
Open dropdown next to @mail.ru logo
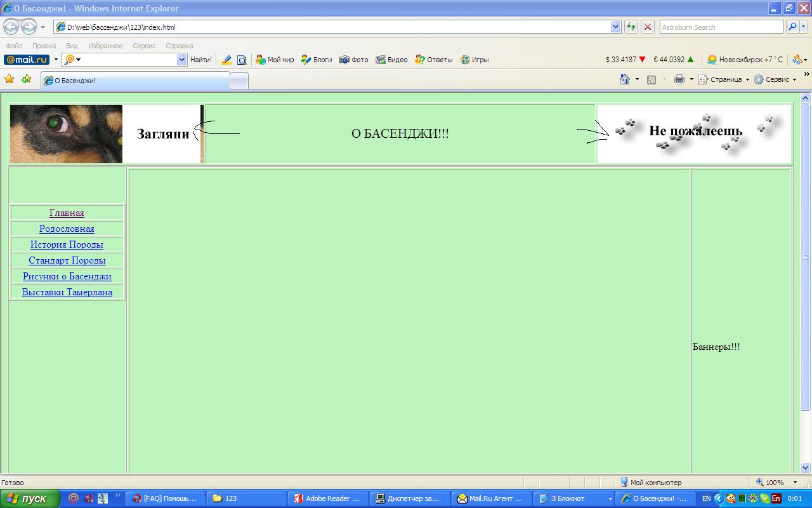tap(56, 60)
